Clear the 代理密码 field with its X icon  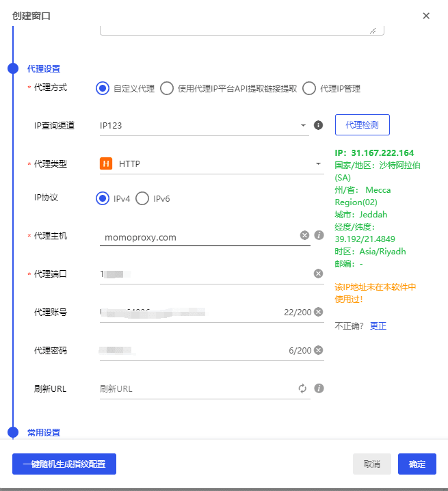(318, 350)
